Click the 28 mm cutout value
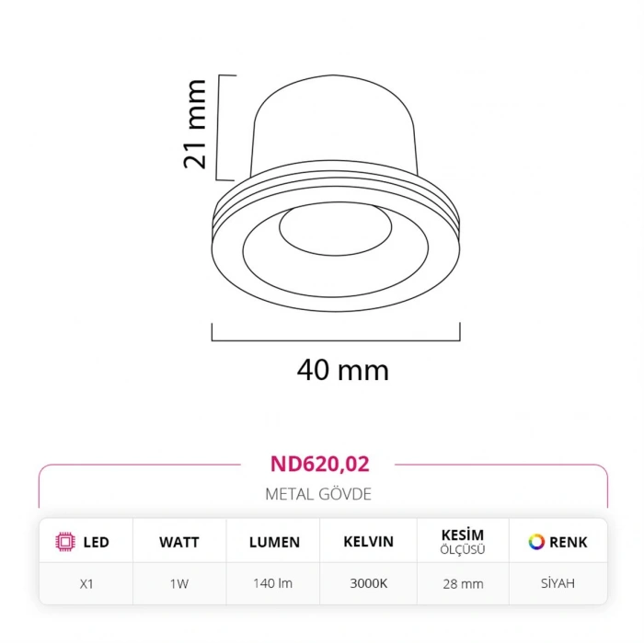This screenshot has width=644, height=644. pos(463,582)
